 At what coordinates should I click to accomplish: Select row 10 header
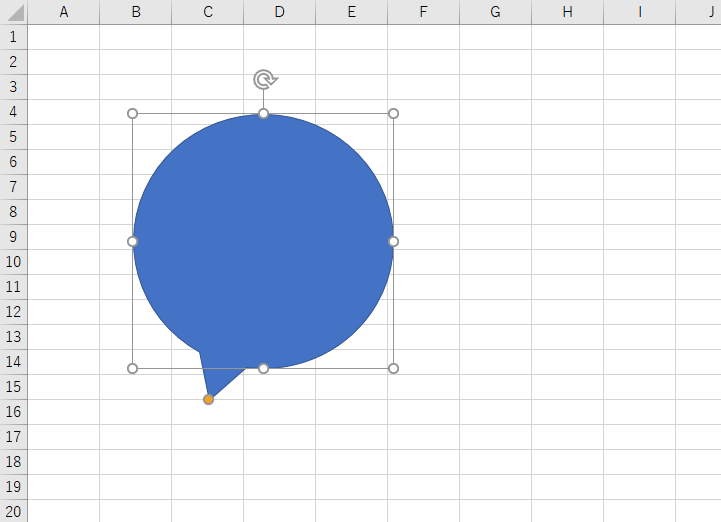click(13, 262)
